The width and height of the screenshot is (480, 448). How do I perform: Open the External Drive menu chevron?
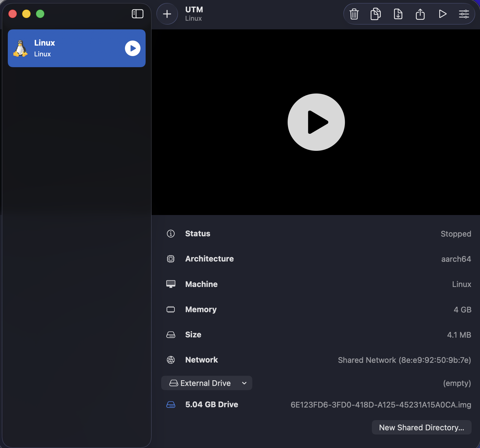click(244, 383)
